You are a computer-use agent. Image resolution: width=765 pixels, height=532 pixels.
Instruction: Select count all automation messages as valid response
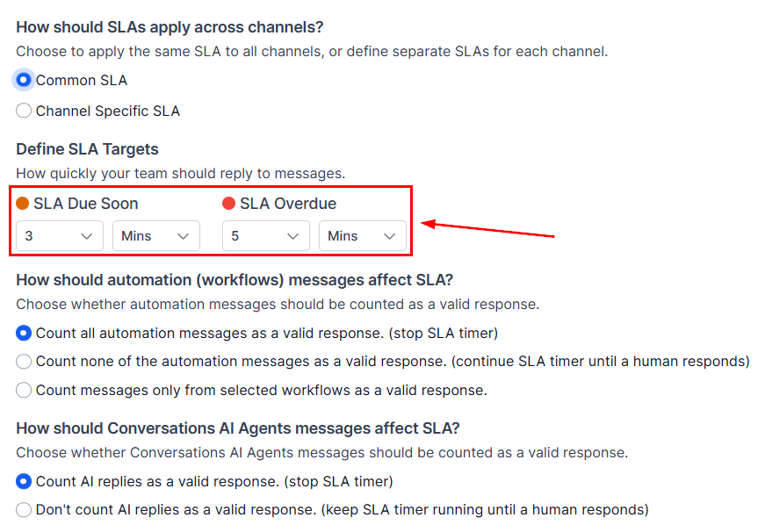[24, 334]
